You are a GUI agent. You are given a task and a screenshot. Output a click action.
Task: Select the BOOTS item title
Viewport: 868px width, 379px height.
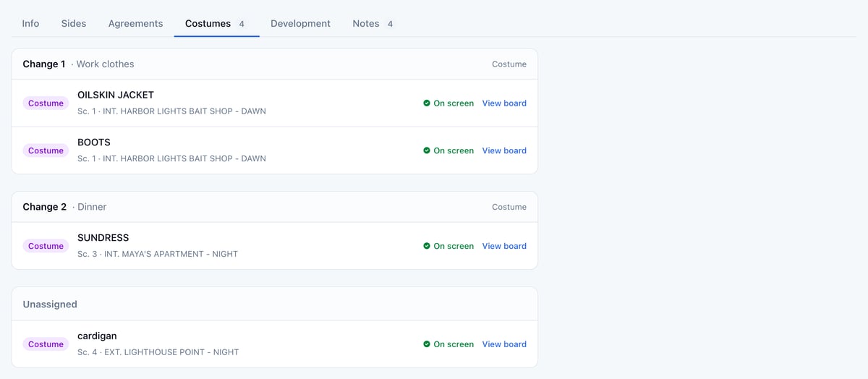click(94, 142)
